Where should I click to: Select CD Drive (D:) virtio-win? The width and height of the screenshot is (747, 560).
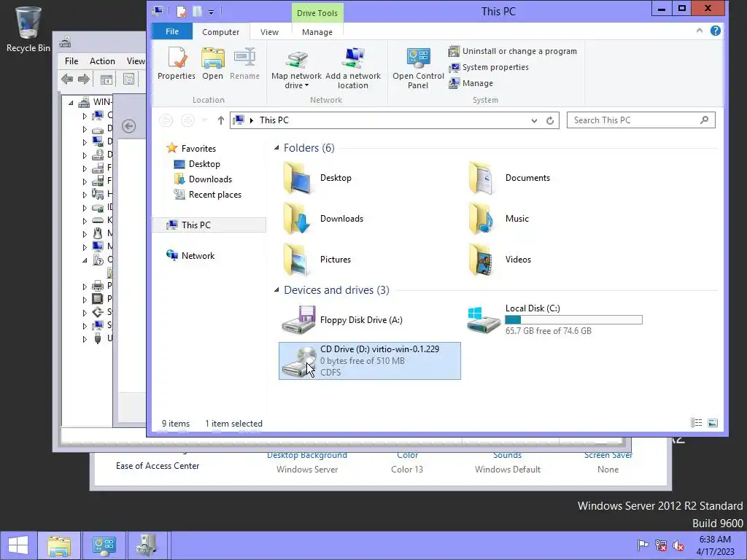tap(369, 360)
